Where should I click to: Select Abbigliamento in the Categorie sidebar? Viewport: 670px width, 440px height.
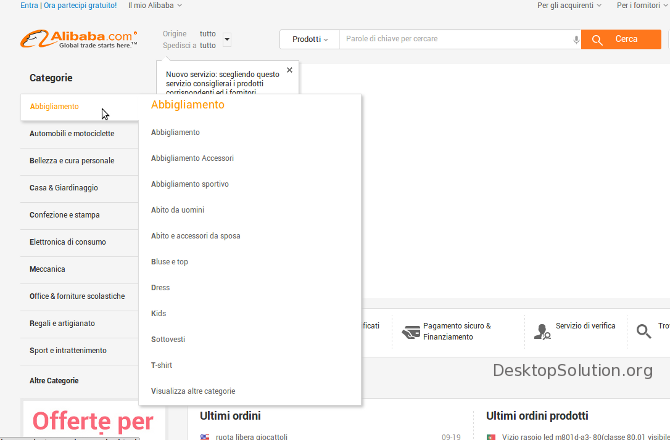pos(80,107)
